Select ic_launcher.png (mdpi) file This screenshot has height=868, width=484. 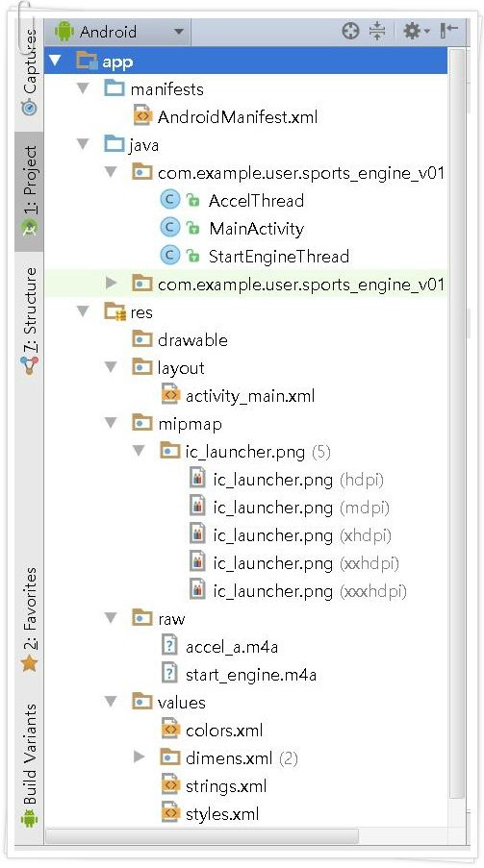click(301, 508)
